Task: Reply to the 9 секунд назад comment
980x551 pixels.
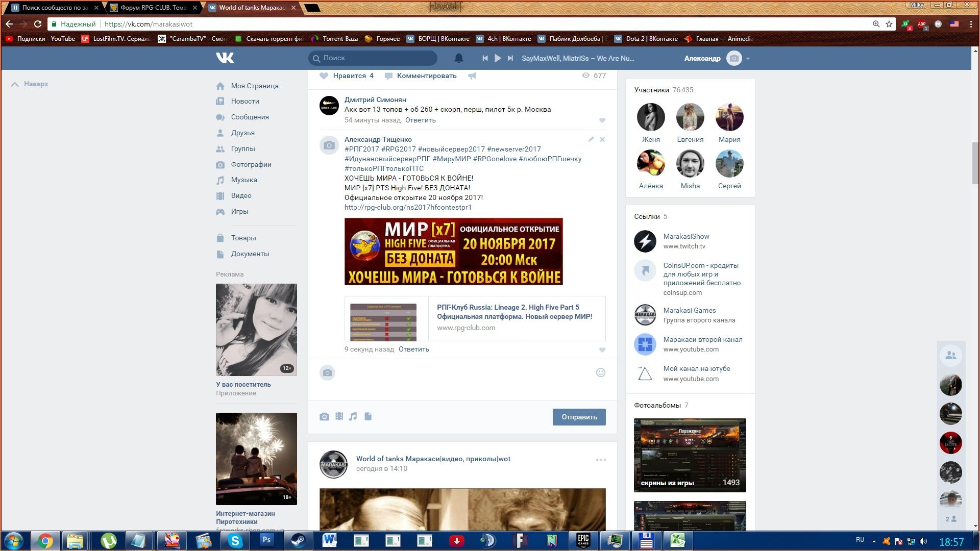Action: coord(413,349)
